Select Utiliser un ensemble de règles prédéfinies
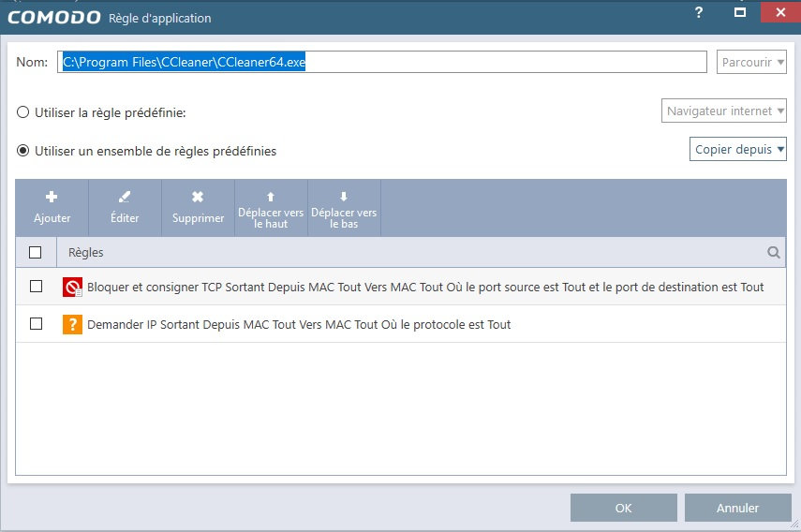 click(x=23, y=151)
